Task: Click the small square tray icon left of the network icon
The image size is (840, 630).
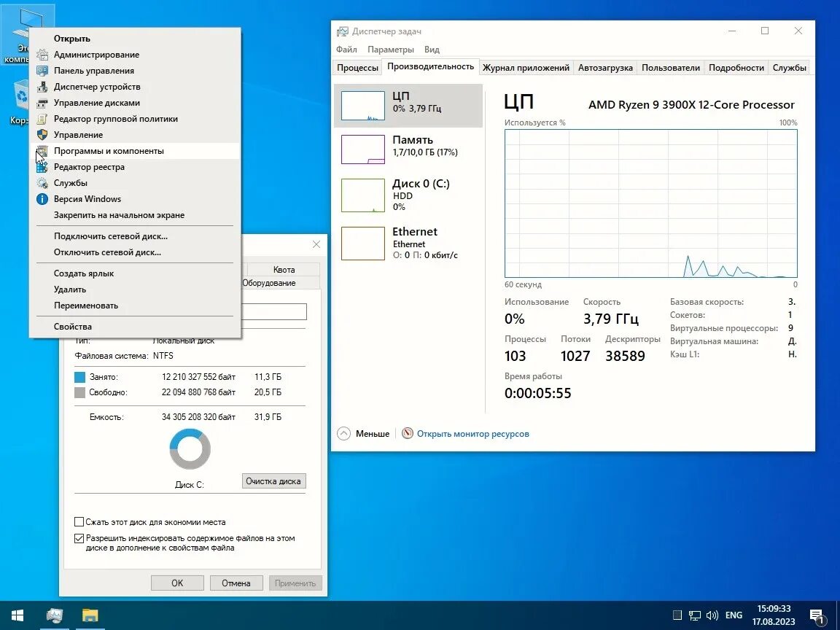Action: click(x=677, y=615)
